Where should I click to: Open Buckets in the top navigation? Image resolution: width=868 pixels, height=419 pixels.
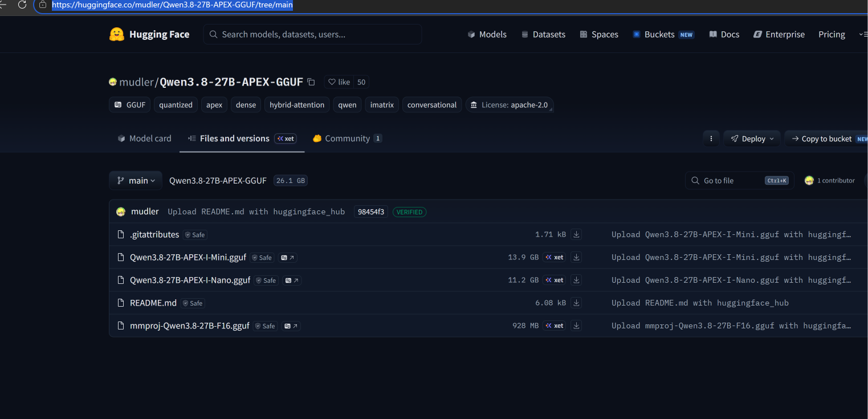pos(663,34)
